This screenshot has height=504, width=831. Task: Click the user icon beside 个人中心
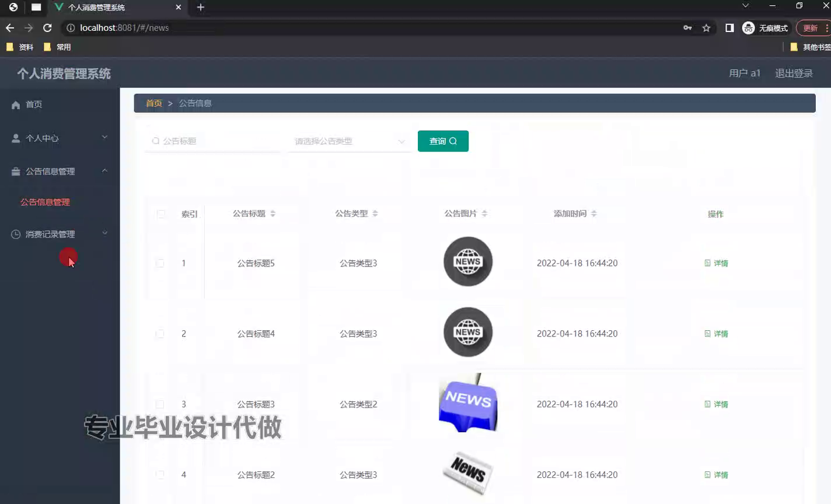pyautogui.click(x=16, y=138)
